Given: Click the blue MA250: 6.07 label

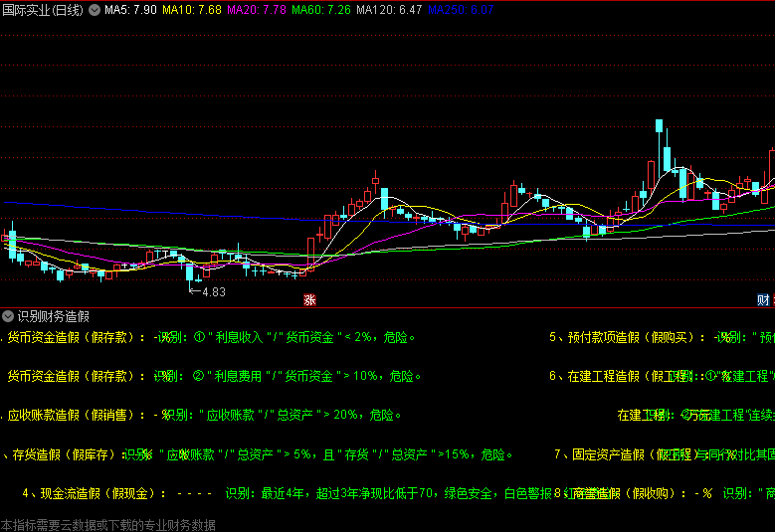Looking at the screenshot, I should point(461,10).
